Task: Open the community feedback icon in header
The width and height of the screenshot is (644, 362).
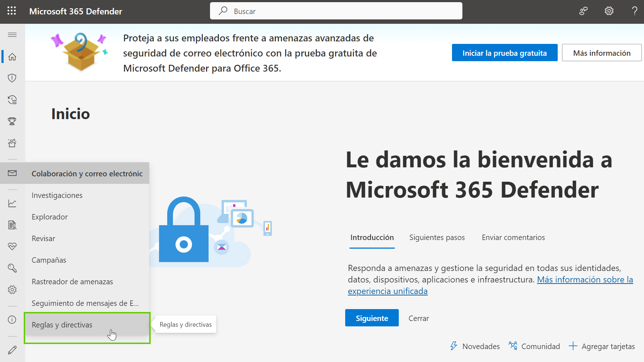Action: coord(583,11)
